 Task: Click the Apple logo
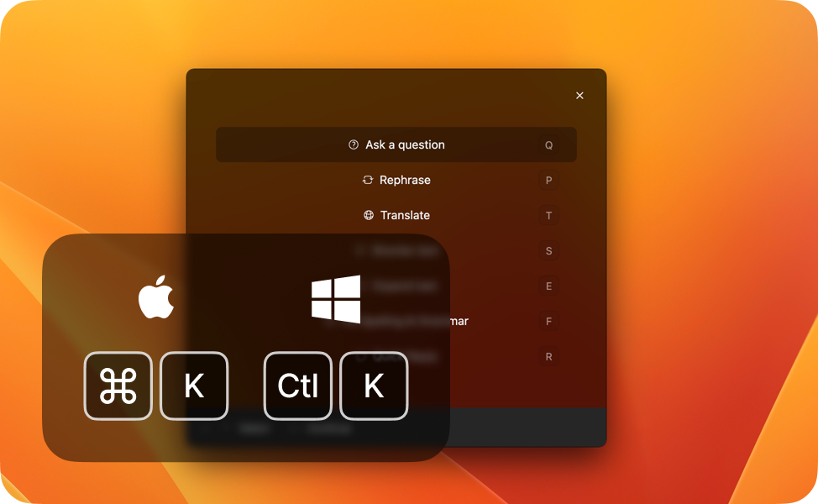[156, 297]
